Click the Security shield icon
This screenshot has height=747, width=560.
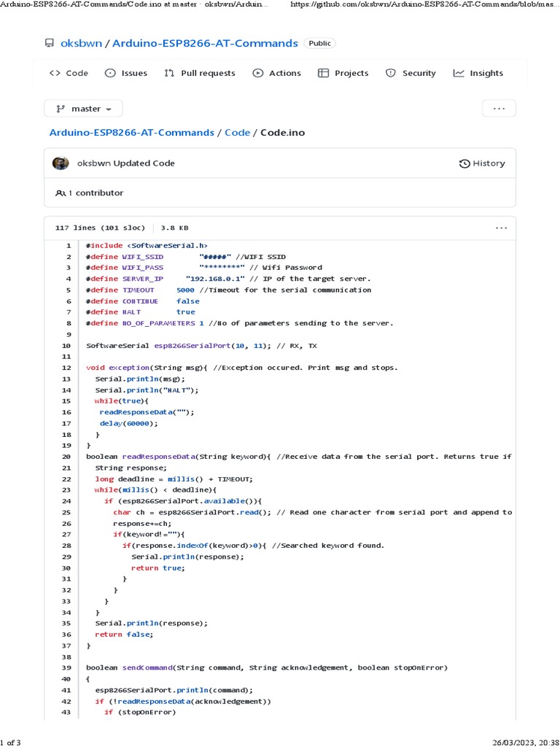(x=391, y=73)
